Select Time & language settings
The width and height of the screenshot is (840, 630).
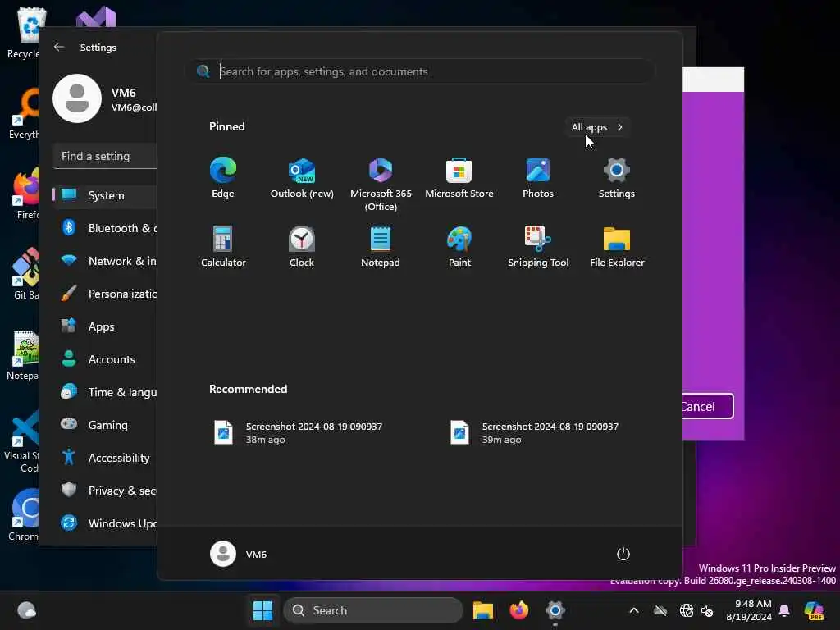tap(106, 392)
